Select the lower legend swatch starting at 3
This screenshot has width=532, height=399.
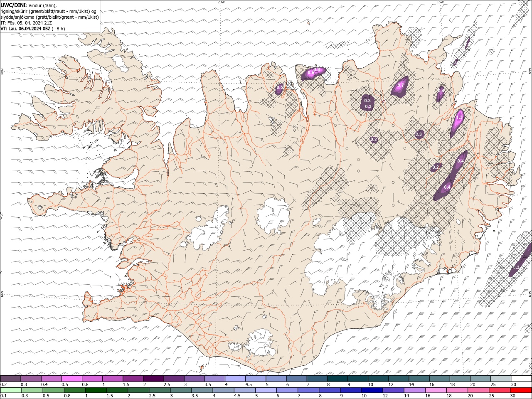pos(181,390)
